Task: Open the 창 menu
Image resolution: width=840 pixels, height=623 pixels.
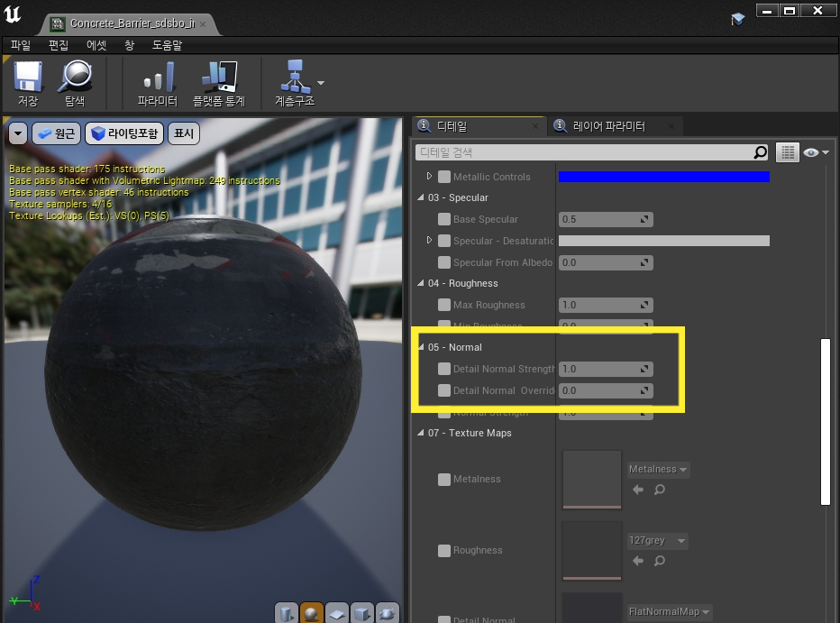Action: (x=129, y=46)
